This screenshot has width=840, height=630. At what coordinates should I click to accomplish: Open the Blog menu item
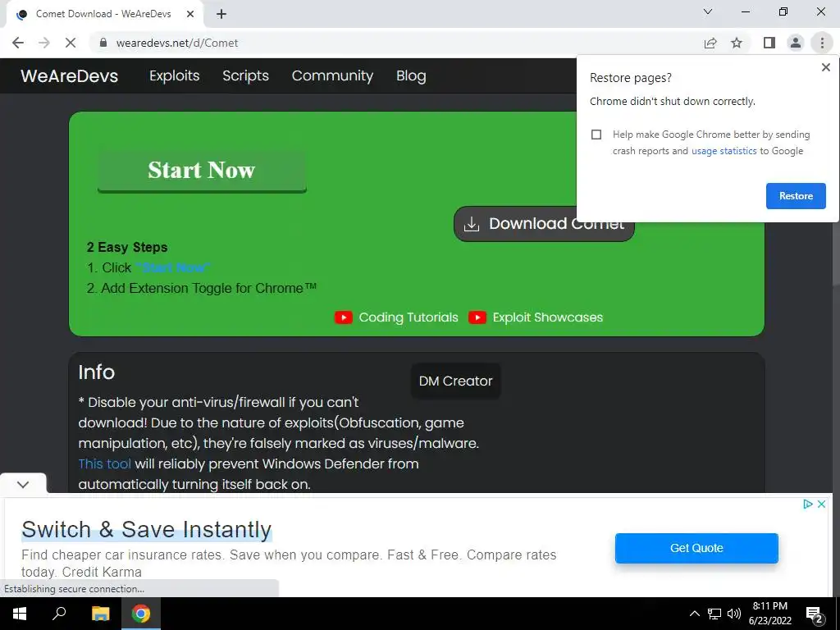[411, 76]
